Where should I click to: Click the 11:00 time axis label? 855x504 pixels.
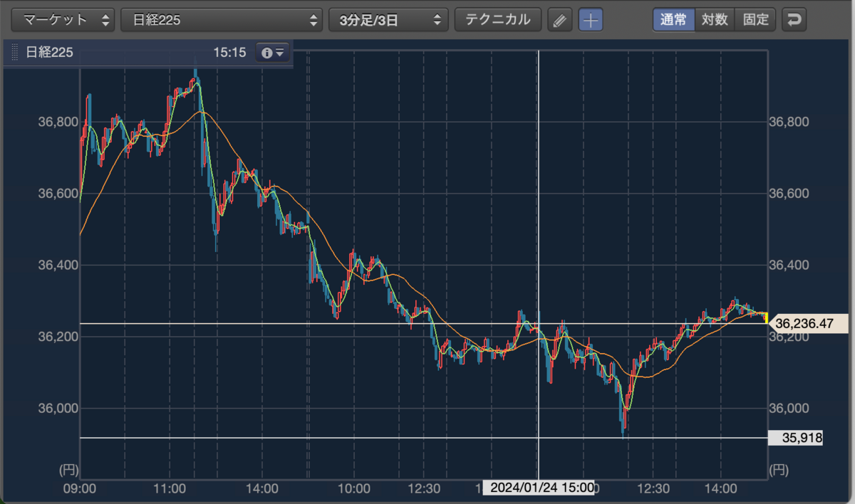(170, 488)
